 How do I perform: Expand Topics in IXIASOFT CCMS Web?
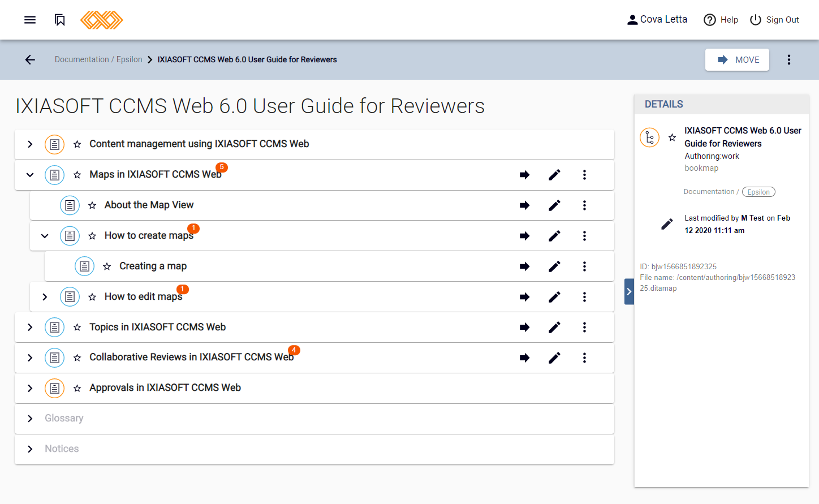coord(30,328)
